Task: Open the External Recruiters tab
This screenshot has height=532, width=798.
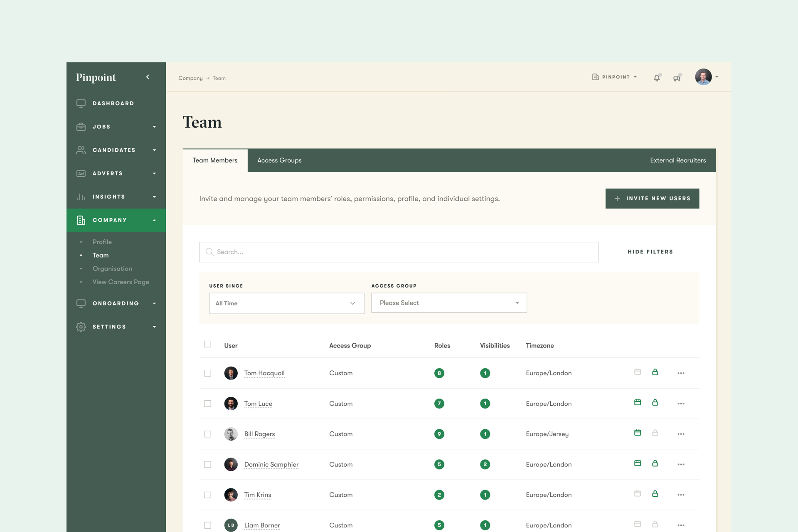Action: click(677, 160)
